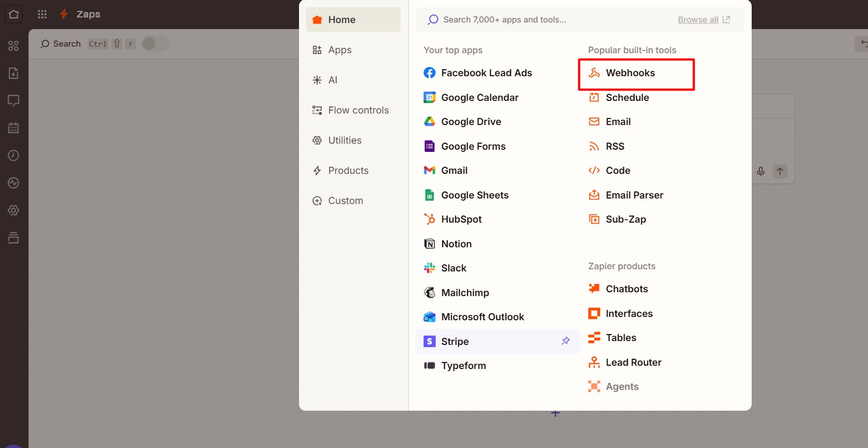Viewport: 868px width, 448px height.
Task: Click the pin icon next to Stripe
Action: [566, 341]
